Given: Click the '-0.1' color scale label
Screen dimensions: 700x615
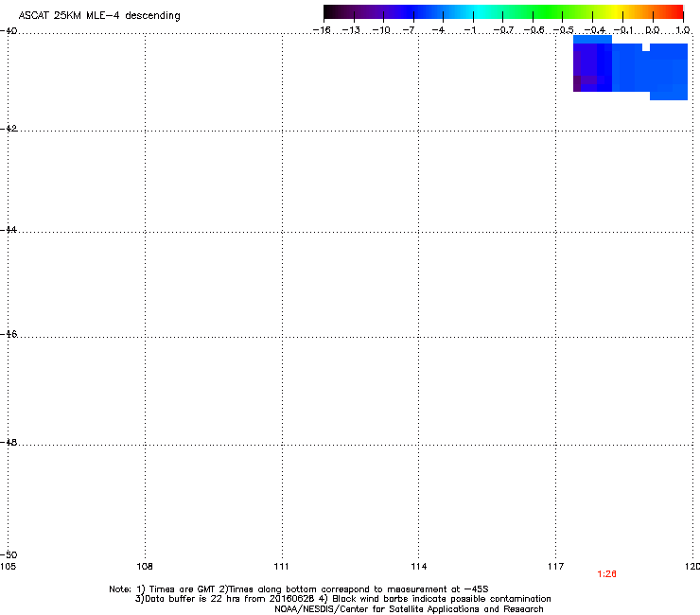Looking at the screenshot, I should point(623,30).
